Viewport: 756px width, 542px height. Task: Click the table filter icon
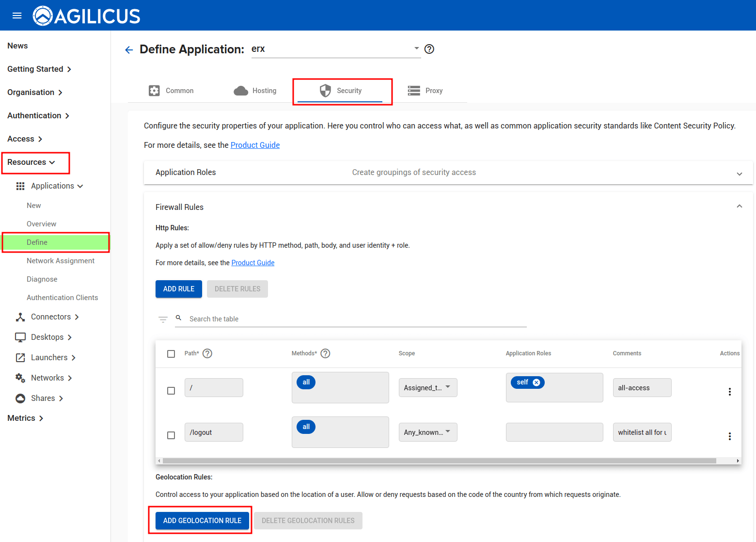[163, 319]
